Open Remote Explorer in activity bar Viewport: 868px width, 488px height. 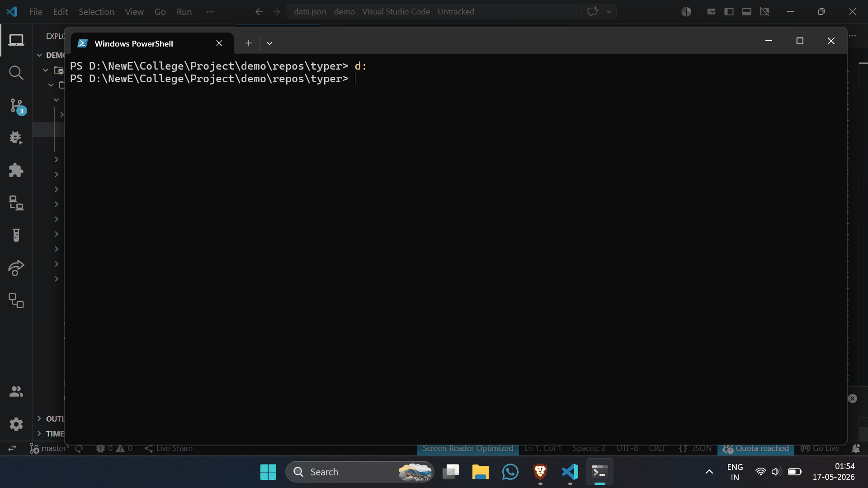click(x=16, y=203)
